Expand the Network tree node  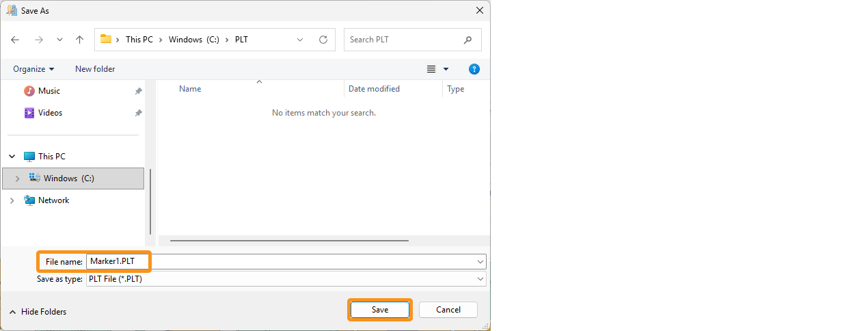(x=12, y=200)
